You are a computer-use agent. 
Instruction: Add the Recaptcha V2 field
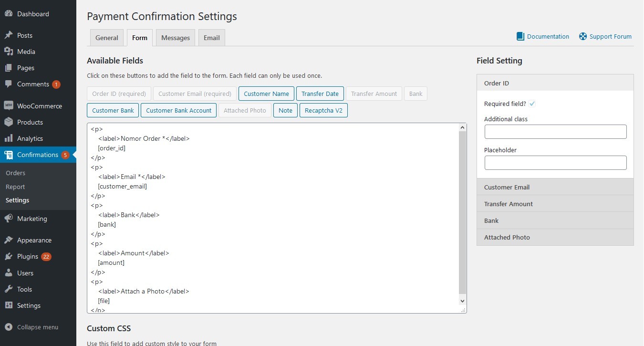pos(323,110)
